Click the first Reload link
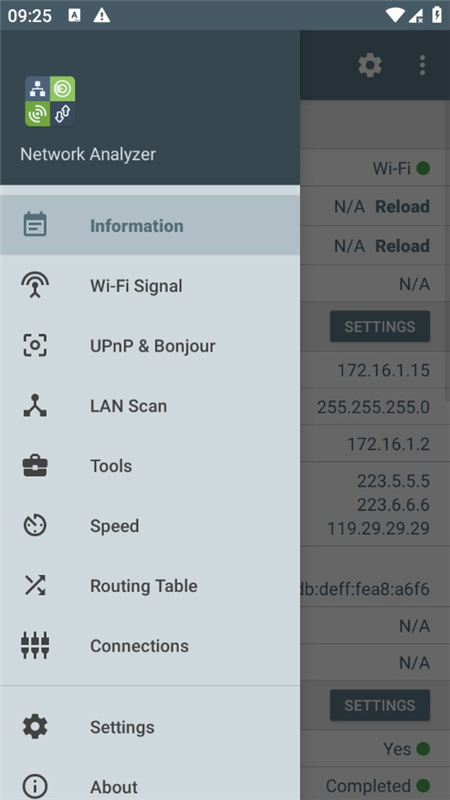 [x=402, y=207]
